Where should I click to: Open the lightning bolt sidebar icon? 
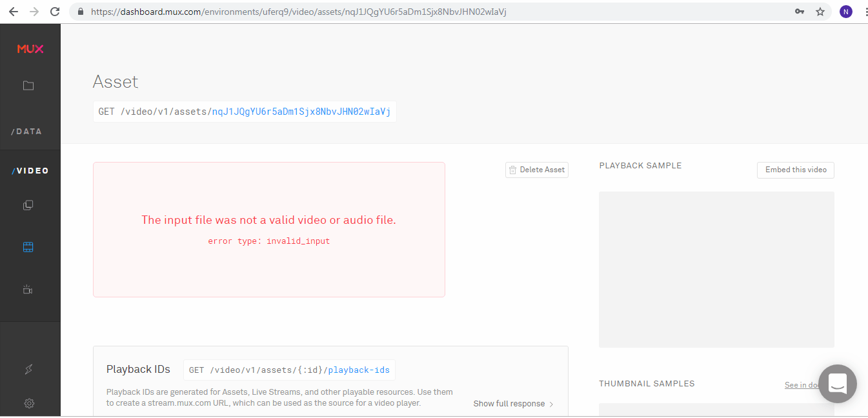coord(28,369)
